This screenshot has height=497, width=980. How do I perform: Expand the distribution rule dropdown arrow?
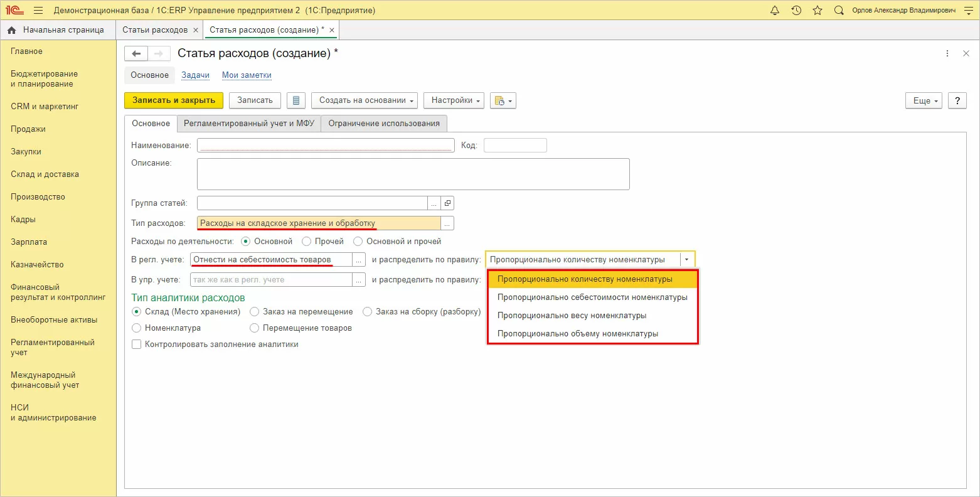pos(687,260)
